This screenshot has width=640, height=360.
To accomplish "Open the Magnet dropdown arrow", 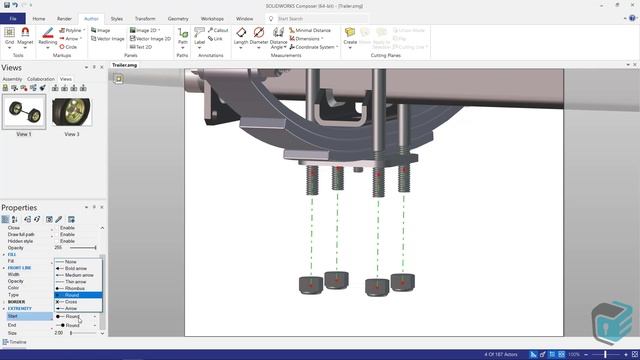I will tap(25, 48).
